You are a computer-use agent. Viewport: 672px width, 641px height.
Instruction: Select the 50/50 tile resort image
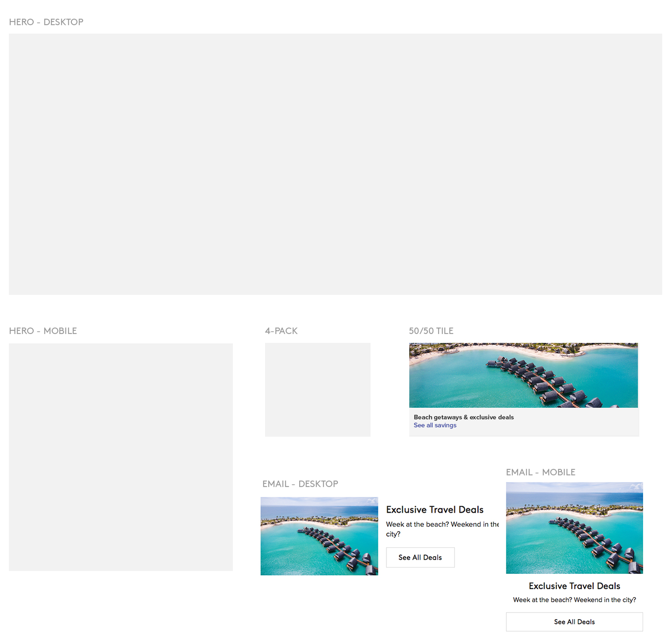tap(523, 375)
